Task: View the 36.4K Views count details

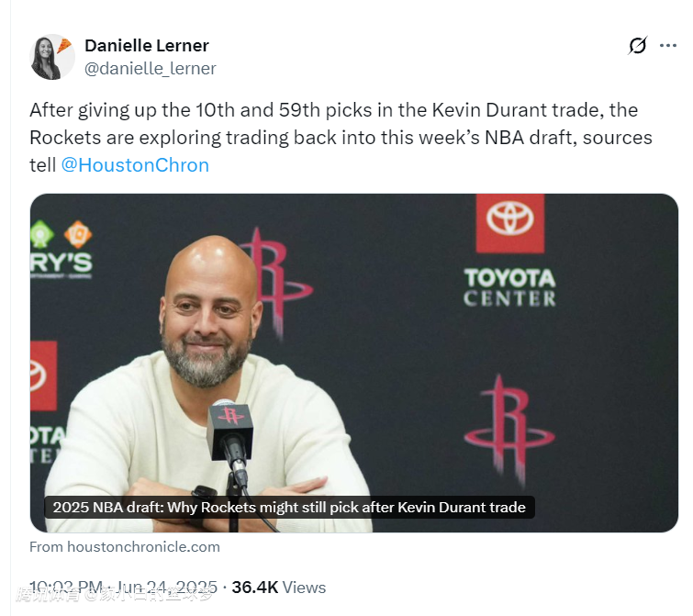Action: click(278, 588)
